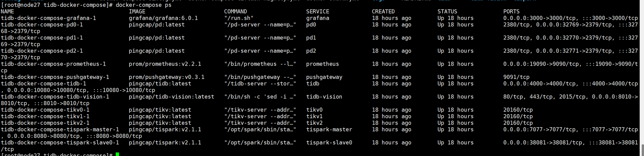Select container name tidb-docker-compose-pushgateway-1
Image resolution: width=644 pixels, height=156 pixels.
(x=55, y=77)
